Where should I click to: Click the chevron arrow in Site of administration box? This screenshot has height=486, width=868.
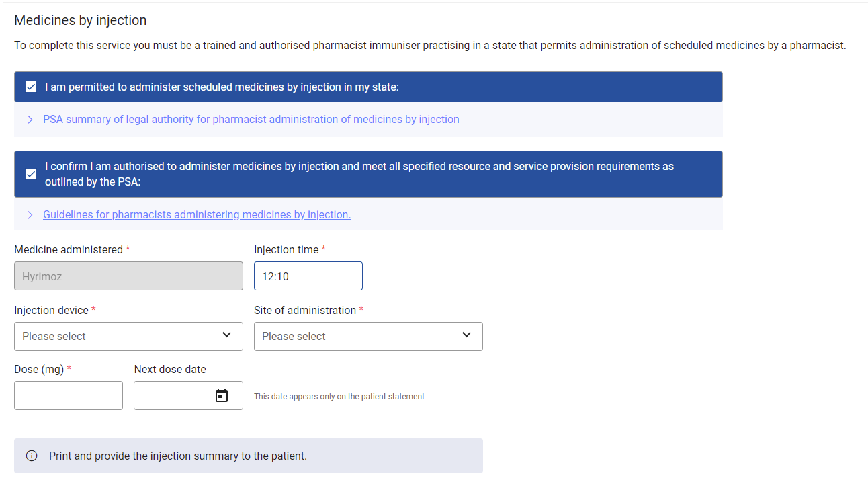pos(467,335)
